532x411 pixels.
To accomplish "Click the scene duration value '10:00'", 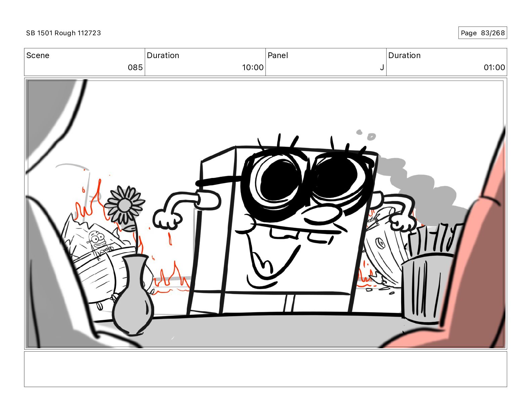I will (x=253, y=67).
